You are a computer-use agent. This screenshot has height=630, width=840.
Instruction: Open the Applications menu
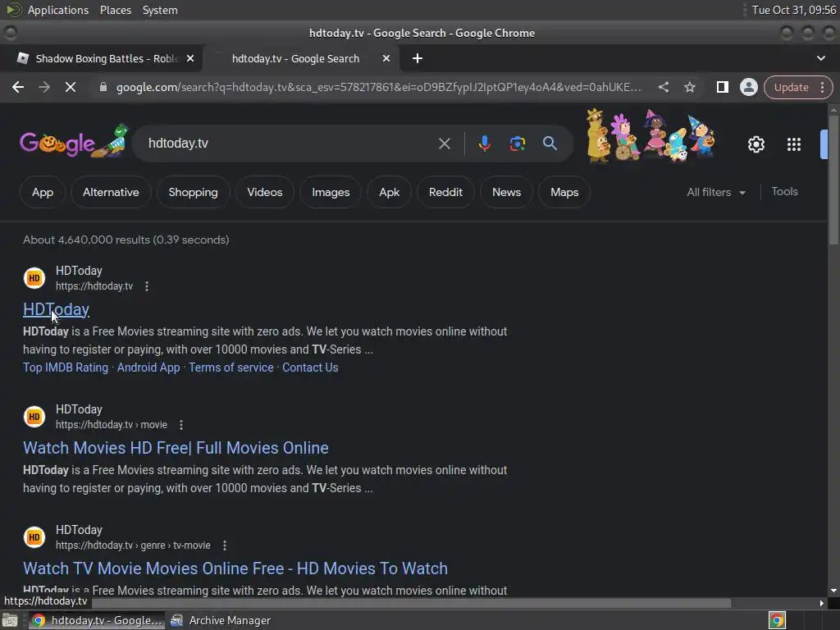coord(58,10)
